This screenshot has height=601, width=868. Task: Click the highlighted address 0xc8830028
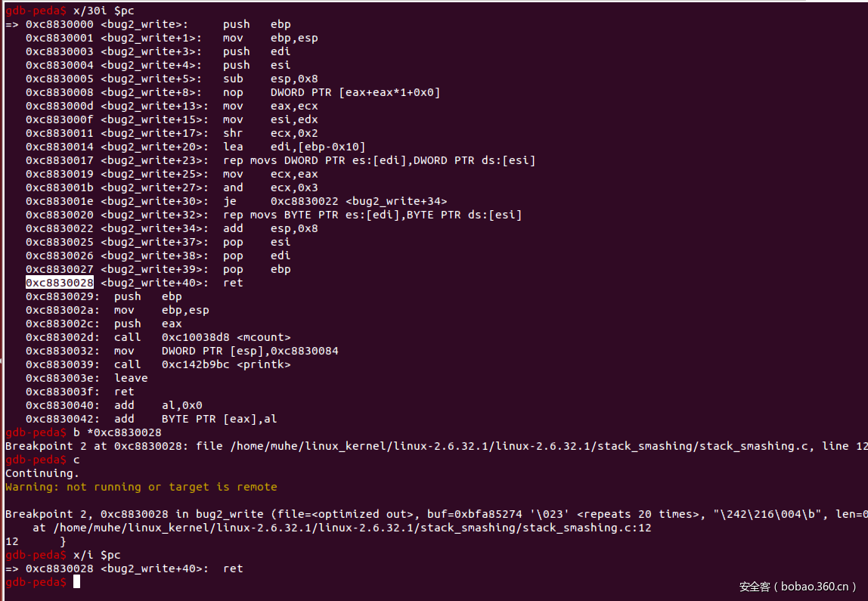click(59, 283)
